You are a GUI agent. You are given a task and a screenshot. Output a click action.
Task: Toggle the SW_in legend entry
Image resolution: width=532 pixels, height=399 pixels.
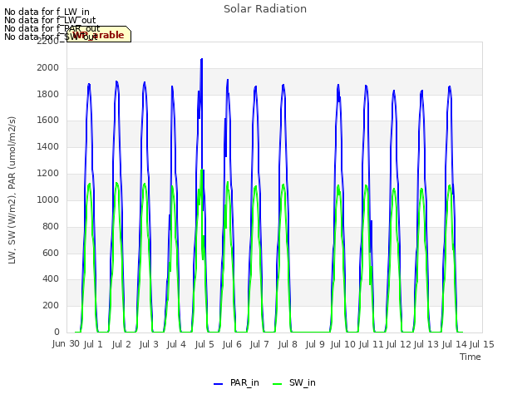[294, 383]
